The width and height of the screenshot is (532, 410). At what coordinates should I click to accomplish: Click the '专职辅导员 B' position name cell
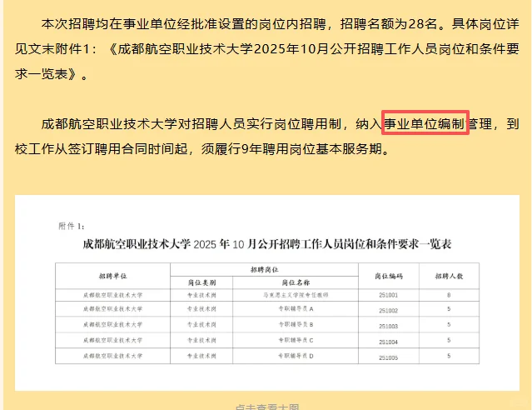point(296,324)
